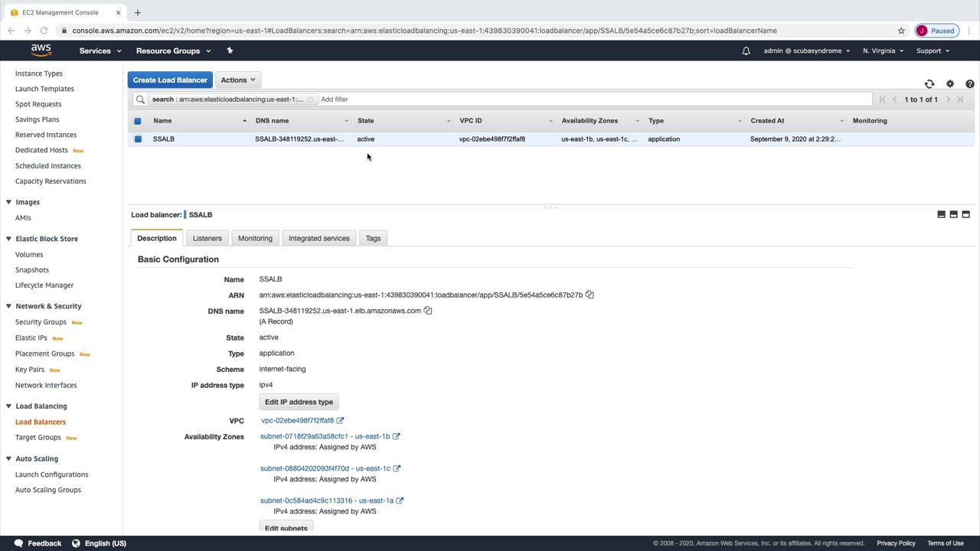Click the AWS logo home icon
980x551 pixels.
click(x=41, y=51)
